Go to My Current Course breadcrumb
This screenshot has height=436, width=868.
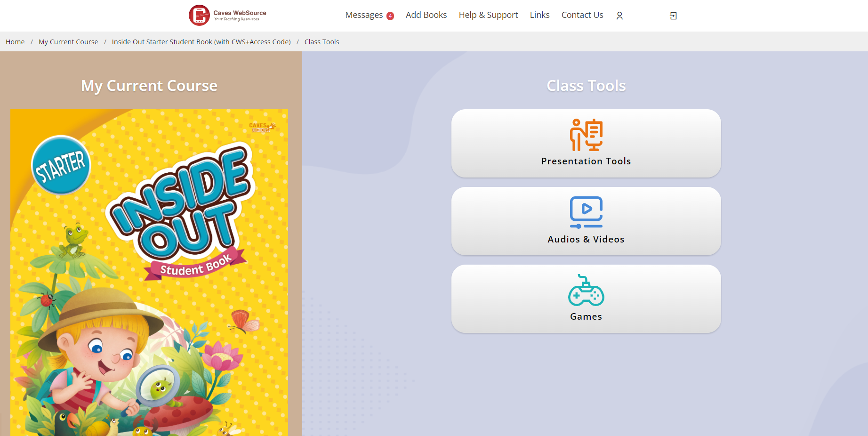pyautogui.click(x=68, y=42)
